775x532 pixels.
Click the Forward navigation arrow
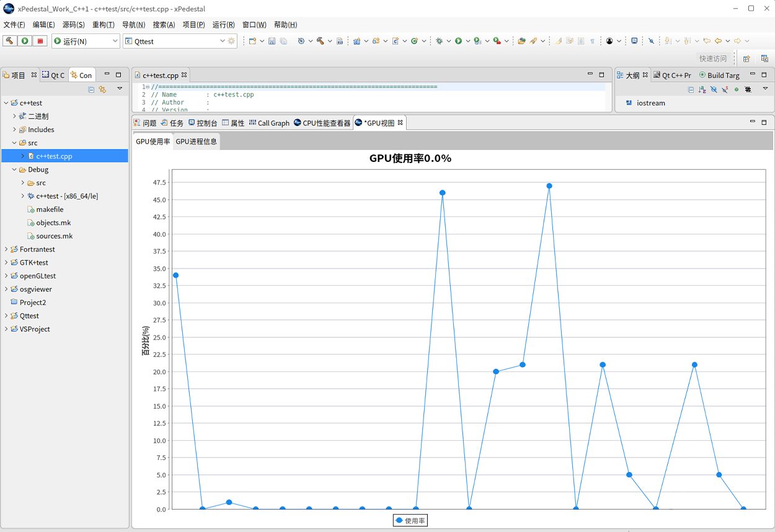pyautogui.click(x=737, y=41)
